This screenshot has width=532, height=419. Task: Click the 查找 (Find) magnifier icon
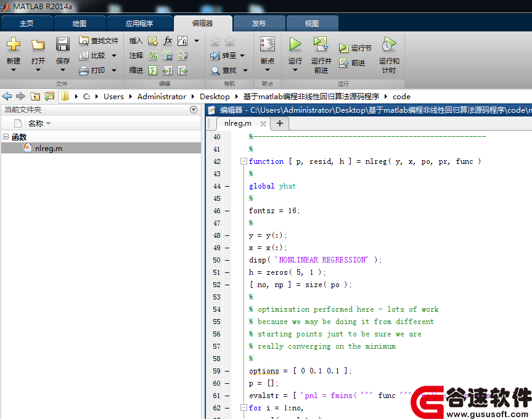[x=215, y=70]
